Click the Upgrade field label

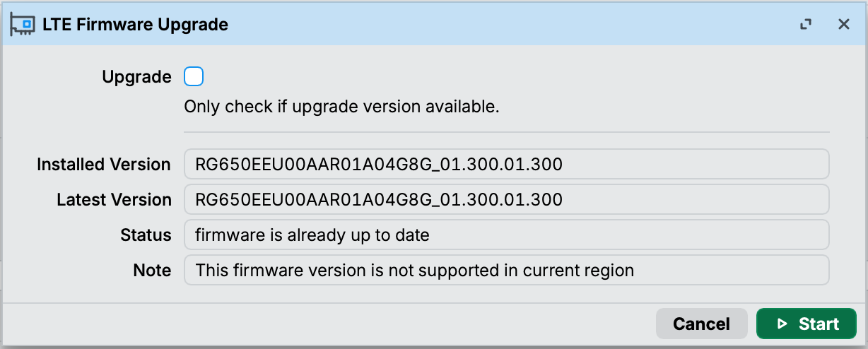[x=136, y=77]
